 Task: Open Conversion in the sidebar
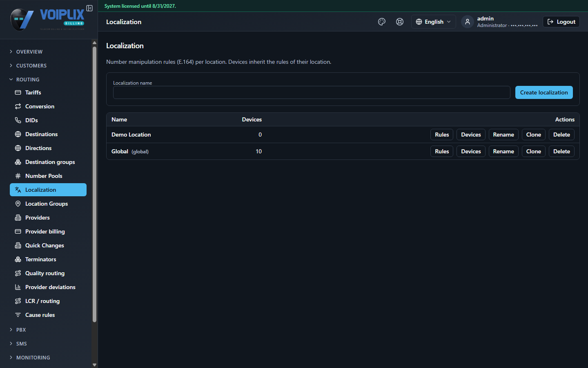pyautogui.click(x=48, y=106)
